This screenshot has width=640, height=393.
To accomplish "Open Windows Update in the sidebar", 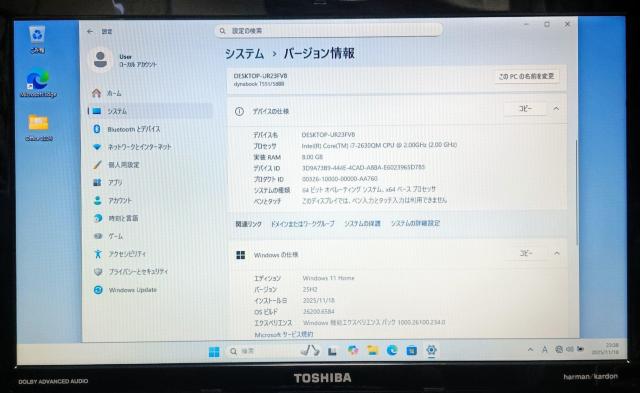I will click(x=149, y=290).
